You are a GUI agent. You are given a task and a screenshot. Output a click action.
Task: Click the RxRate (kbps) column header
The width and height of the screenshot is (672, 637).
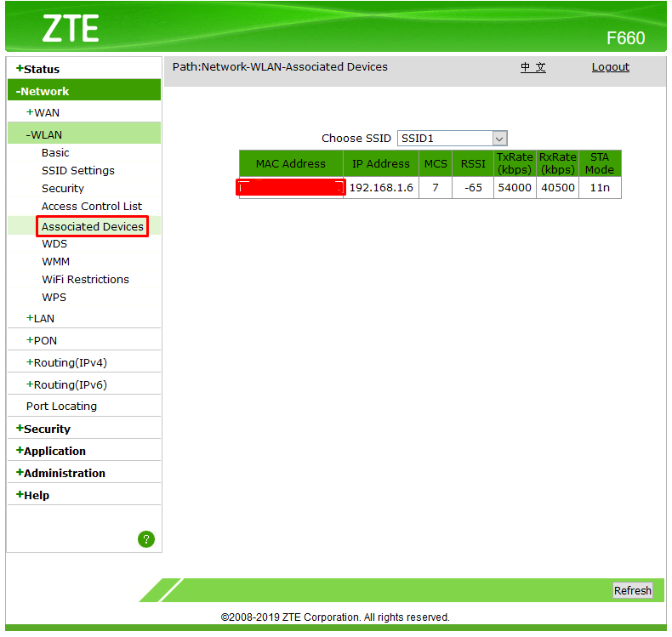click(557, 163)
